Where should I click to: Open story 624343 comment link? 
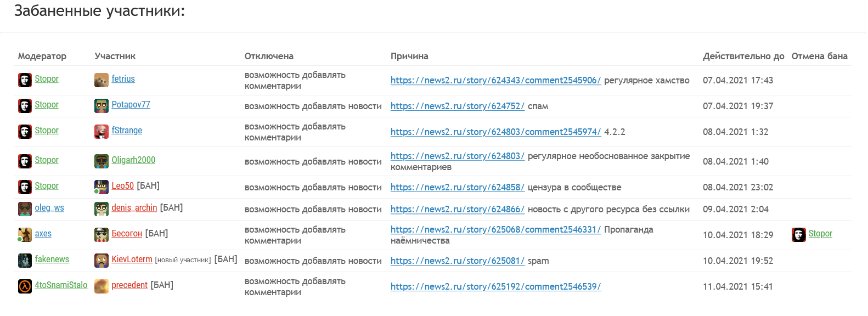pos(495,80)
